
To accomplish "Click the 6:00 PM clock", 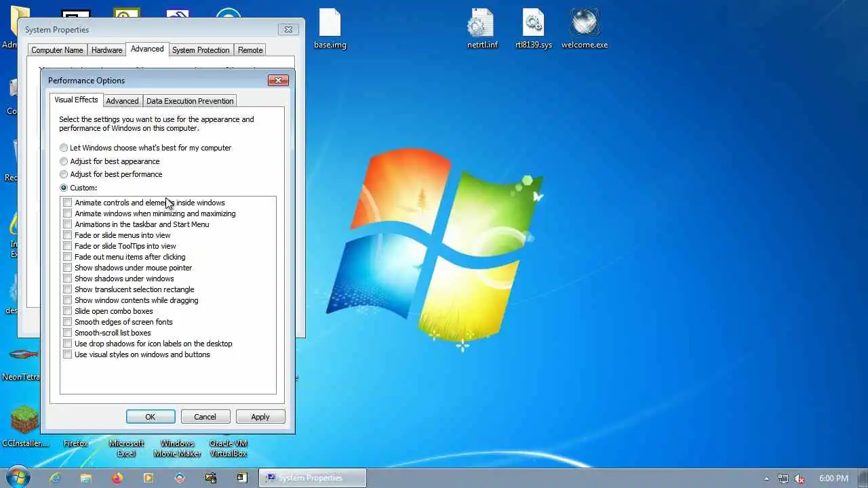I will pos(833,479).
